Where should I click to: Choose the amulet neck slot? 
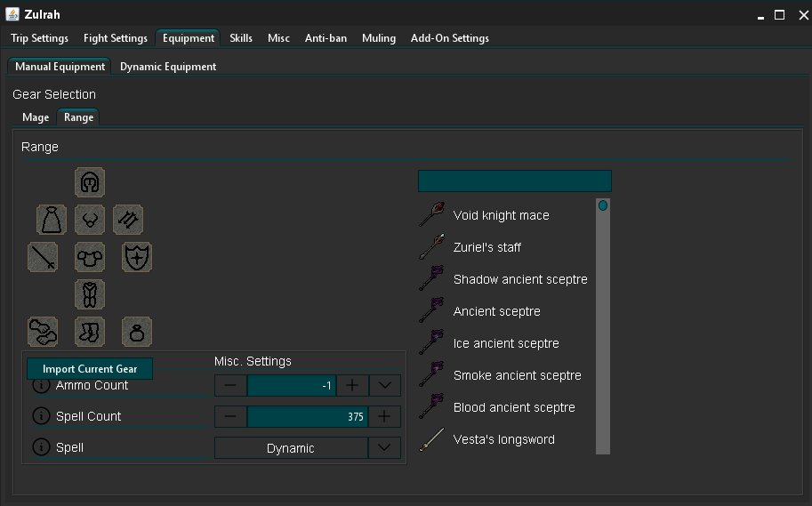click(90, 220)
